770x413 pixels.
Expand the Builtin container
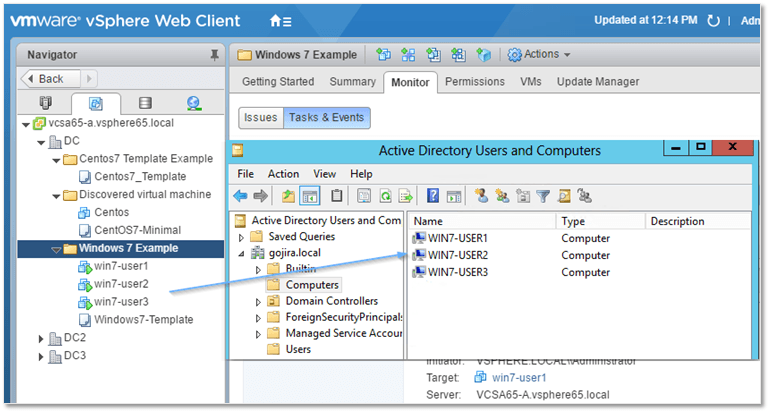[258, 270]
